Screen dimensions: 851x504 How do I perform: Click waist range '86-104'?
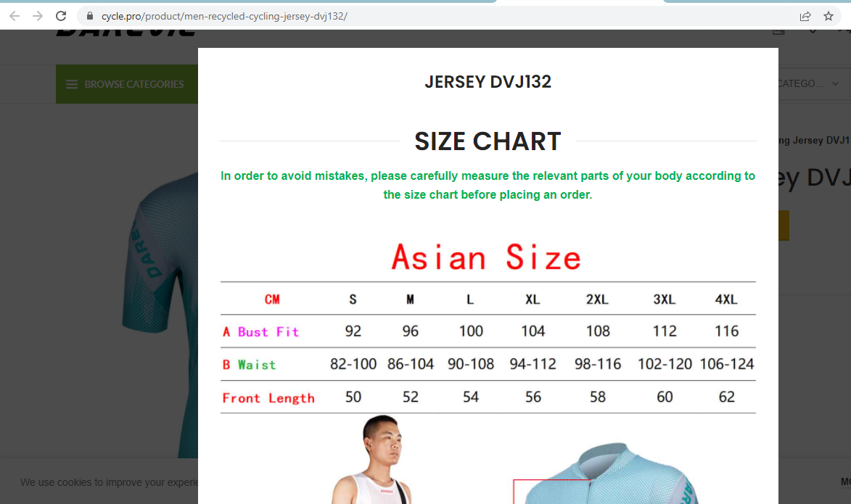[x=411, y=364]
